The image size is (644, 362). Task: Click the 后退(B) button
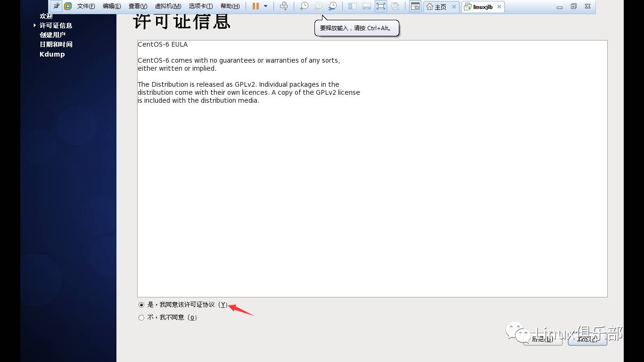[x=543, y=339]
